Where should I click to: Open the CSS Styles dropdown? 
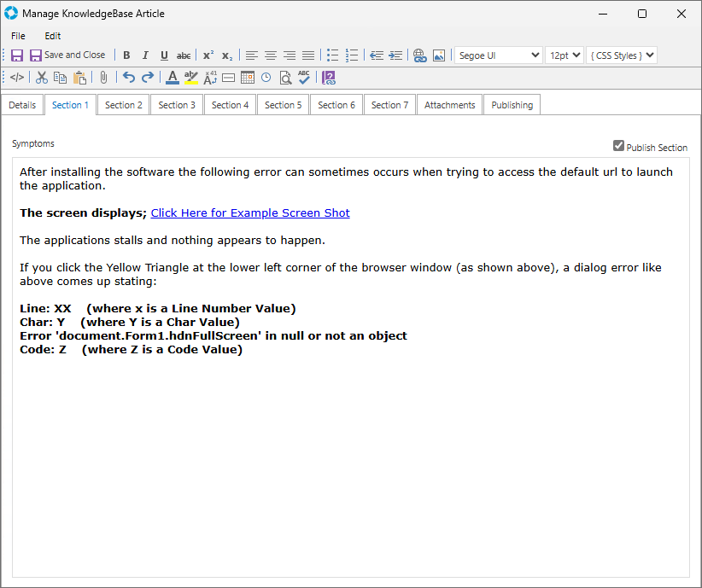622,55
